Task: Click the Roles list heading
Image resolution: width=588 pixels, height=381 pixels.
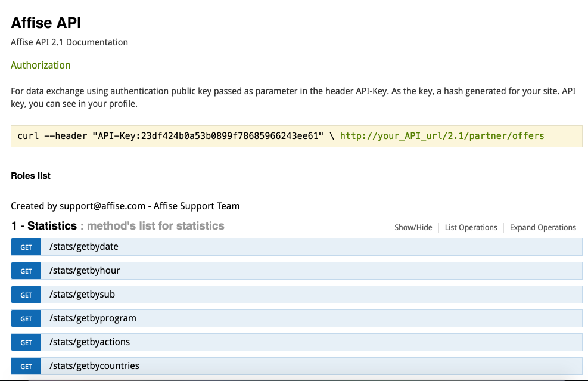Action: pyautogui.click(x=30, y=176)
